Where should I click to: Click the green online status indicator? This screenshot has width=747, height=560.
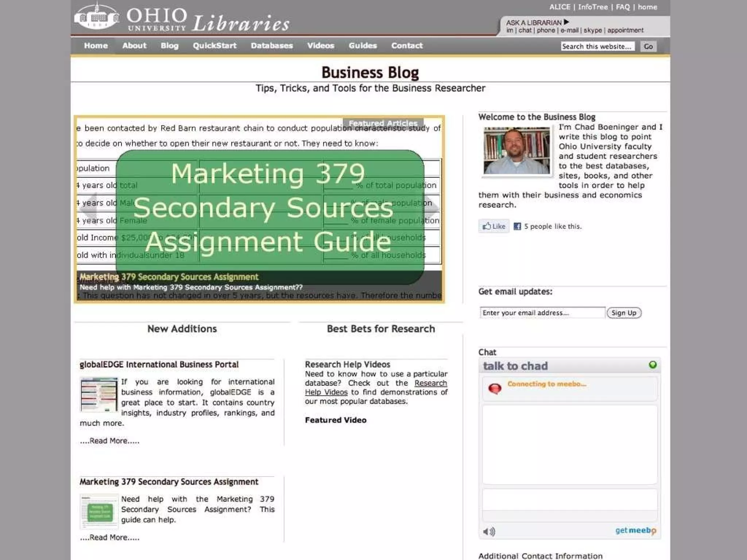(x=653, y=365)
